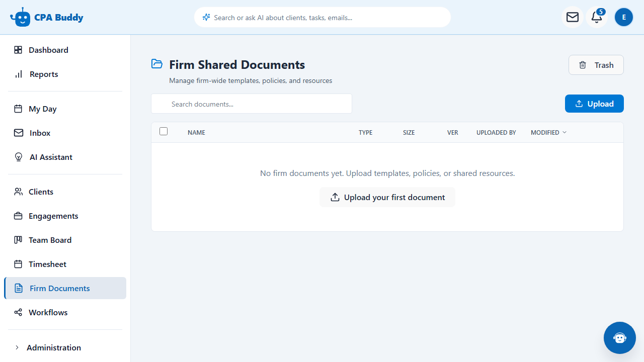Open the AI chatbot floating bubble
The width and height of the screenshot is (644, 362).
(x=620, y=338)
